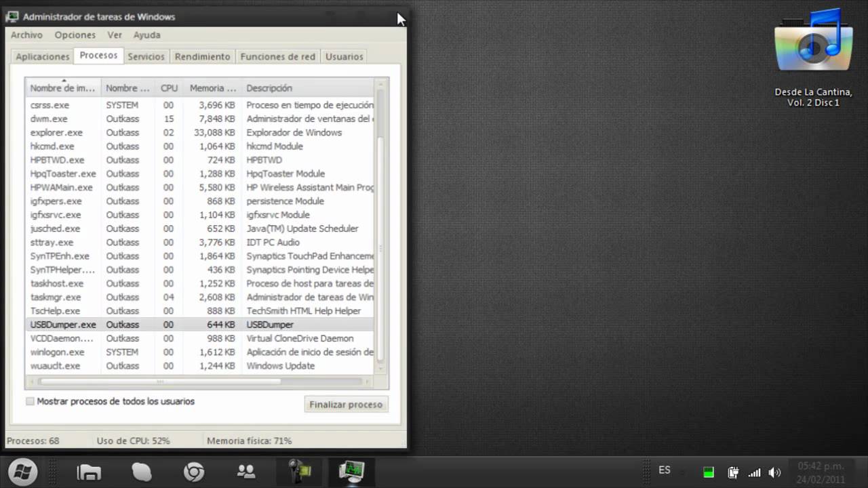
Task: Select the sttray.exe process row
Action: [x=200, y=242]
